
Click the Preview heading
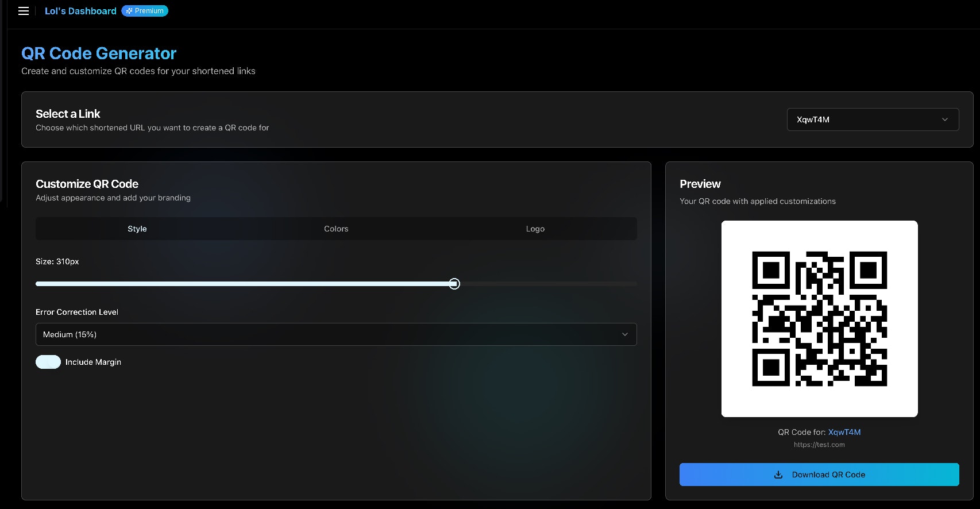point(700,184)
